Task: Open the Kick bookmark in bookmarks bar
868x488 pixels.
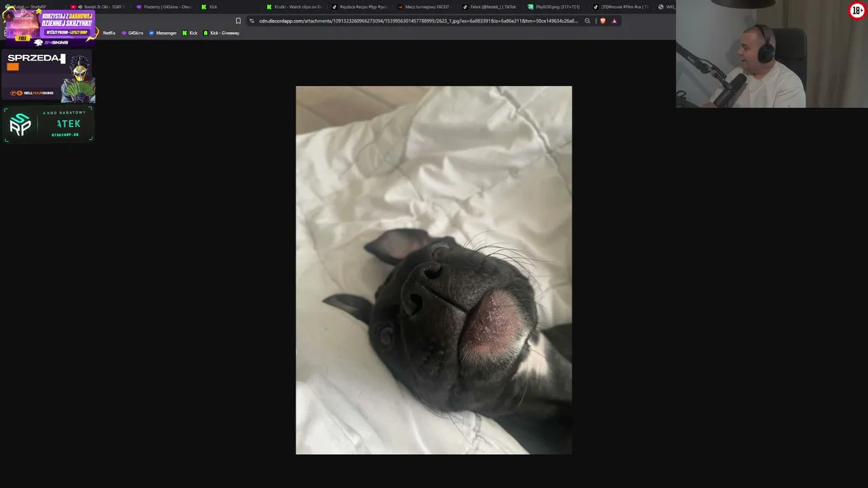Action: pos(190,33)
